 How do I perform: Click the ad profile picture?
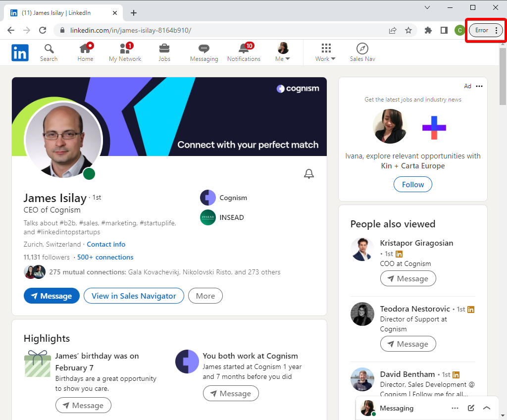[x=390, y=126]
